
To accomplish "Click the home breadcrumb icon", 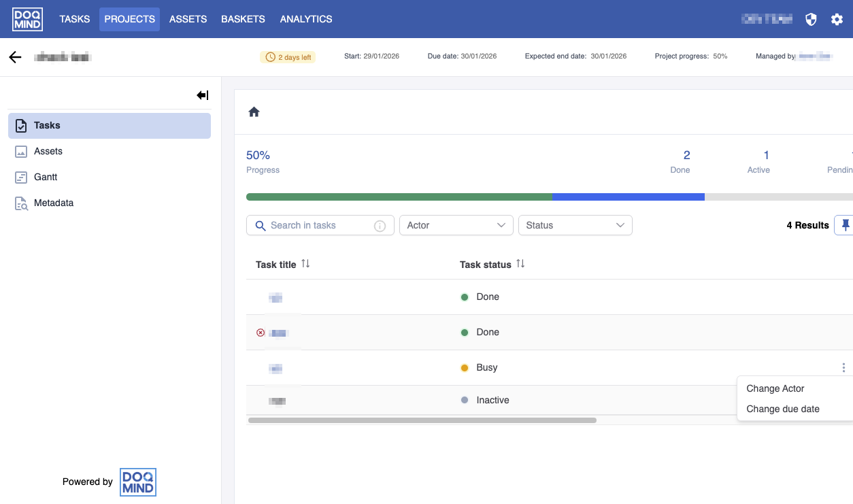I will (x=254, y=112).
